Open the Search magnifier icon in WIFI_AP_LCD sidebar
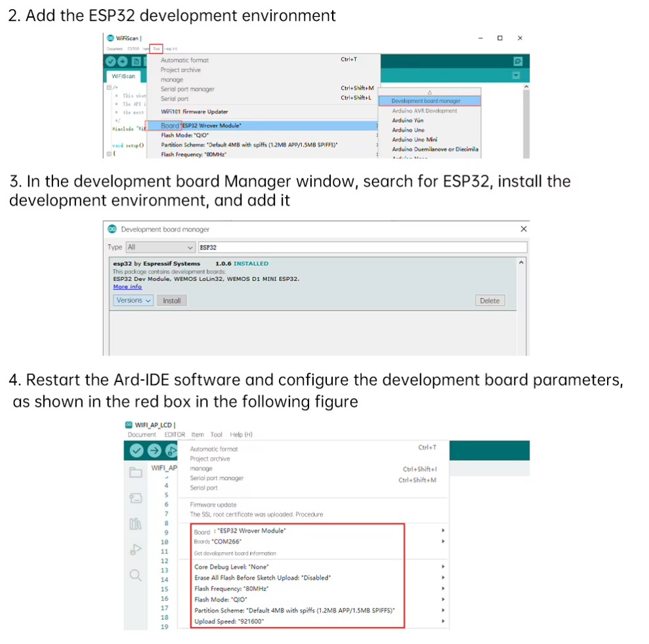This screenshot has height=644, width=649. (135, 575)
